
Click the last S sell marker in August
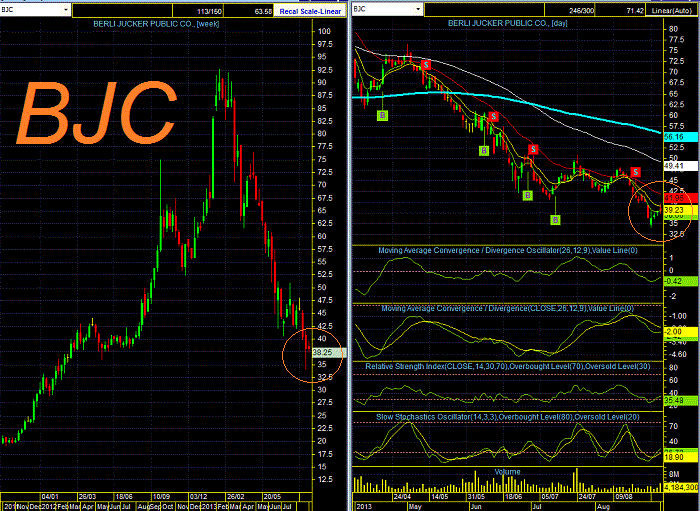pos(636,172)
